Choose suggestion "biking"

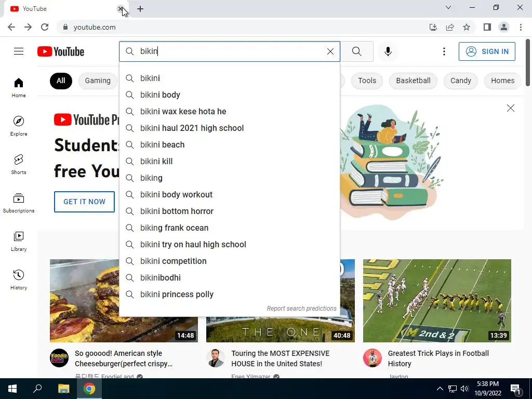coord(230,178)
